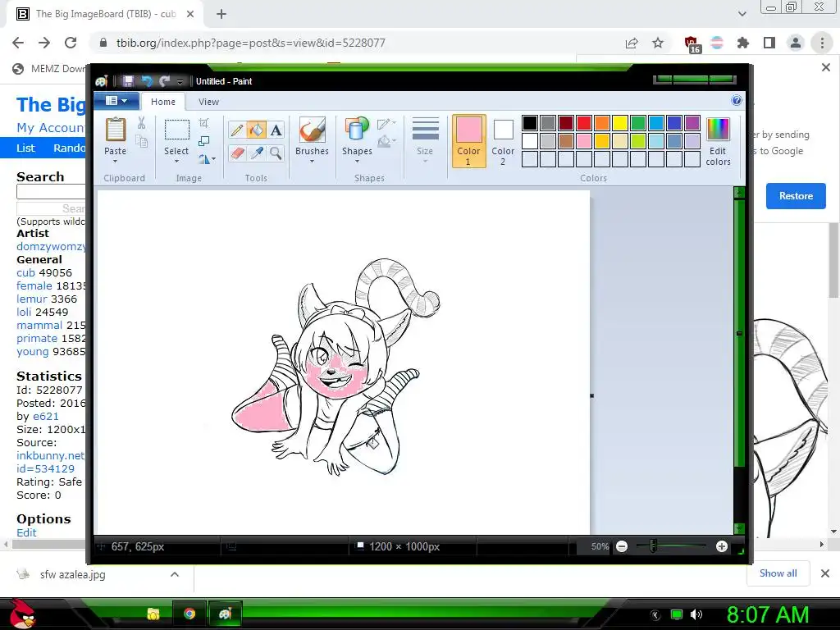This screenshot has height=630, width=840.
Task: Click the Select rectangle tool icon
Action: coord(176,130)
